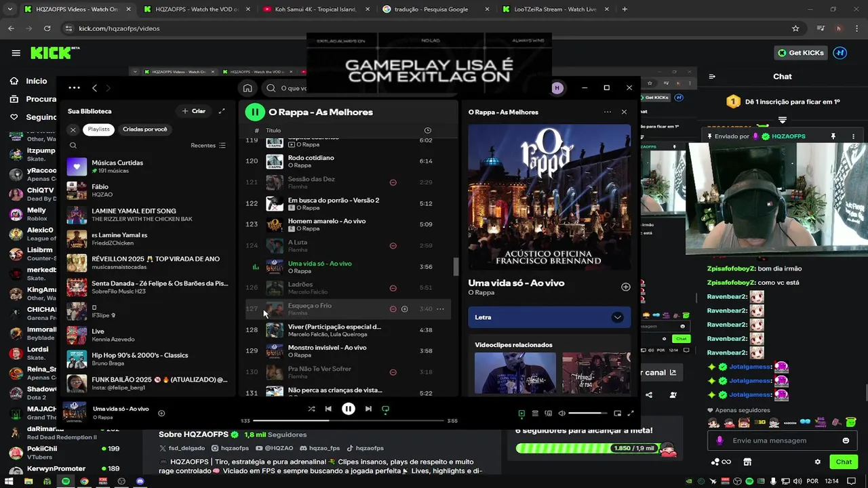Click the Get KICKs button

coord(801,53)
